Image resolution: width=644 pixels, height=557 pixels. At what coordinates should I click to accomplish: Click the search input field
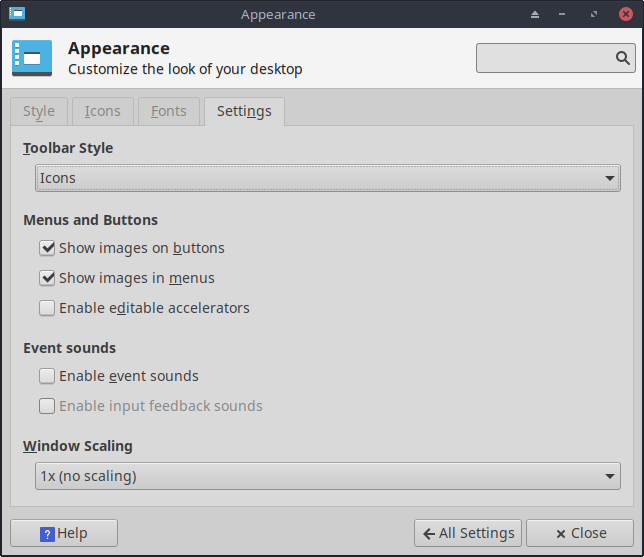point(545,59)
